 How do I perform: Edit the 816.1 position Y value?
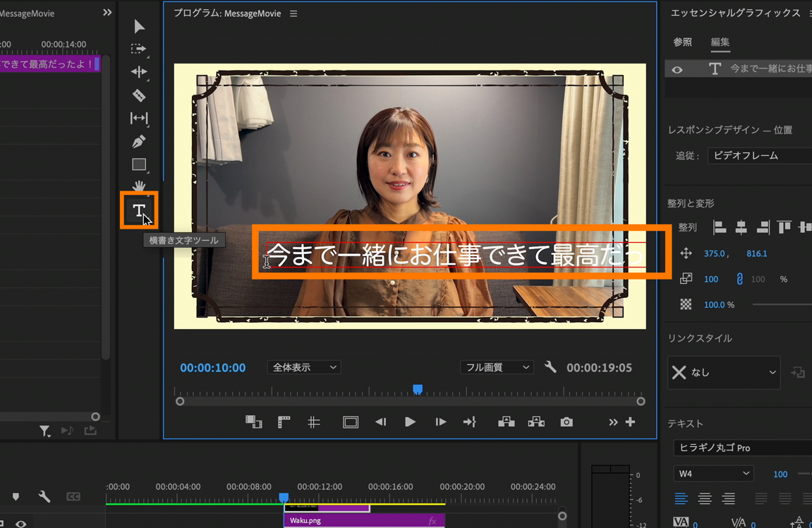[x=756, y=253]
